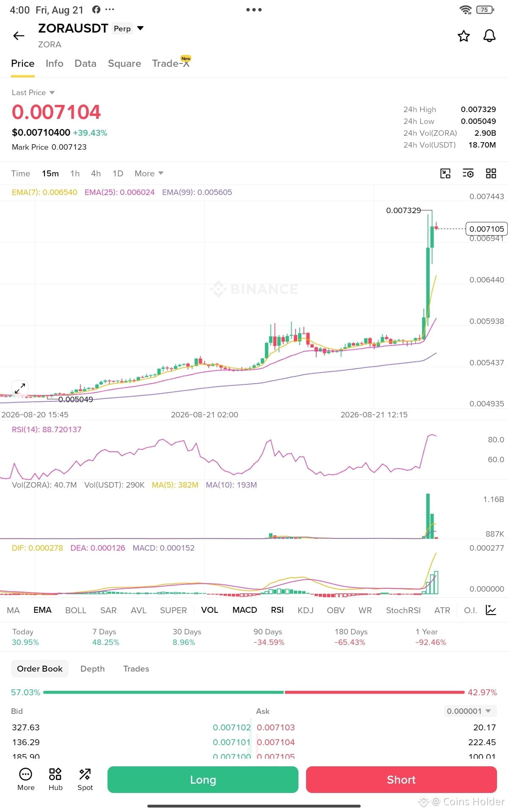Open the Square tab

pos(124,63)
